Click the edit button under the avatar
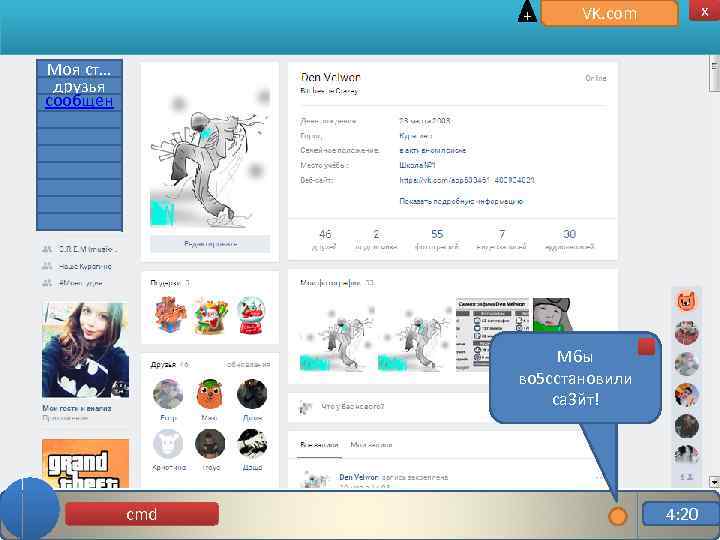 click(210, 244)
